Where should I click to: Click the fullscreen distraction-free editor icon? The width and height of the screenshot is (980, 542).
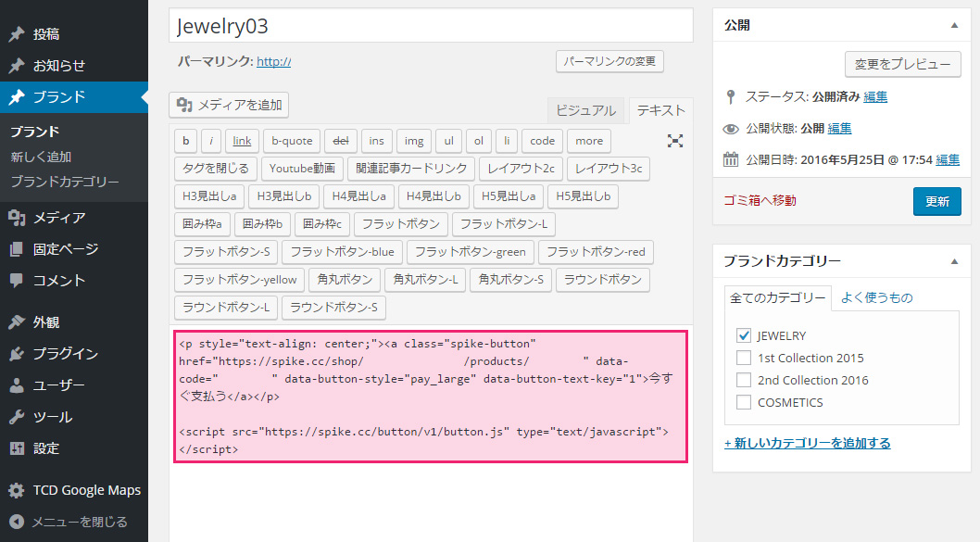coord(675,141)
